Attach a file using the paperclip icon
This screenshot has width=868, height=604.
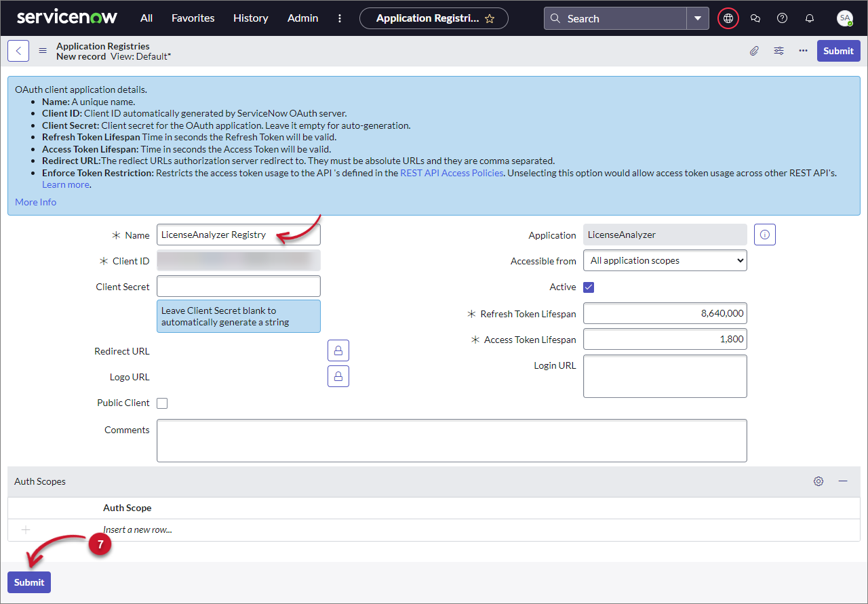pos(754,50)
